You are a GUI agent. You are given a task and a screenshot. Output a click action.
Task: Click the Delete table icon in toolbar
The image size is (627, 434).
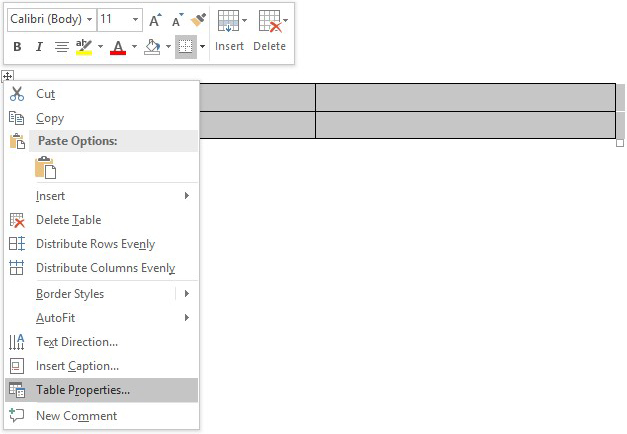tap(268, 30)
